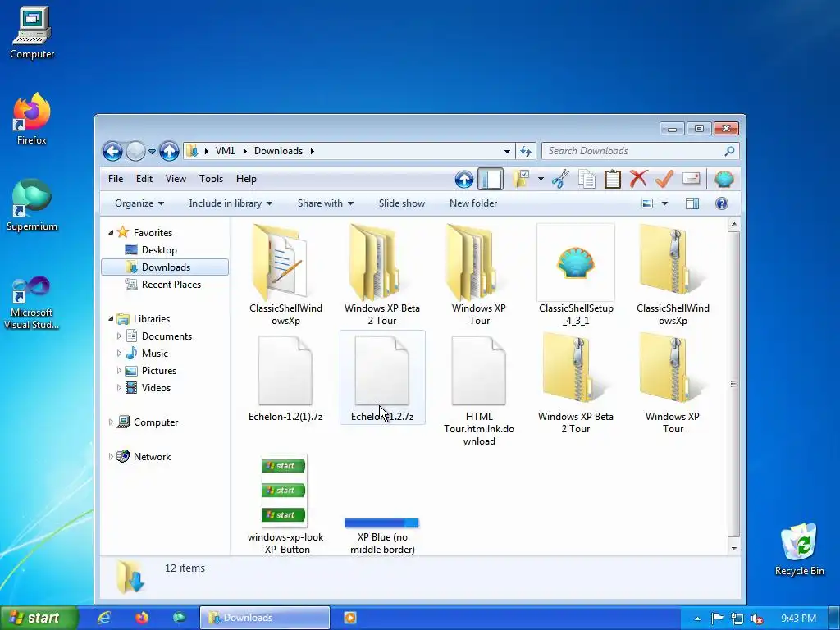Click the file list vertical scrollbar
Viewport: 840px width, 630px height.
(733, 384)
